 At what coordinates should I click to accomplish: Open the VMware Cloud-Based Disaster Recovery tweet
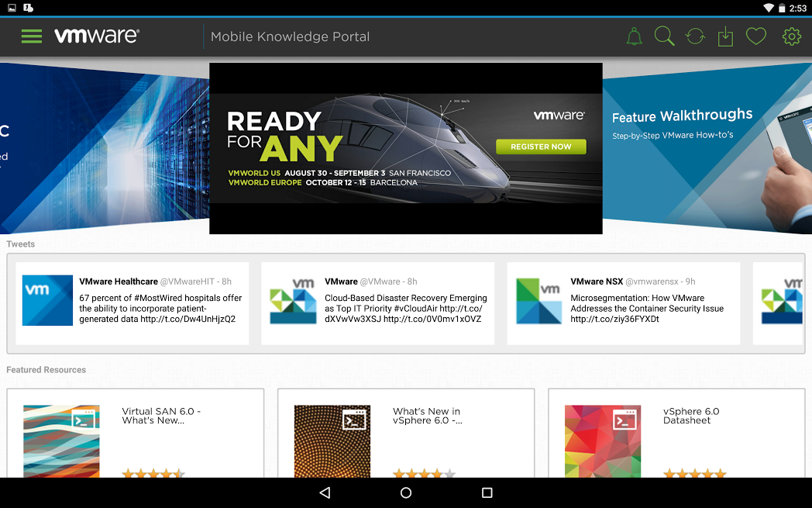pos(377,303)
